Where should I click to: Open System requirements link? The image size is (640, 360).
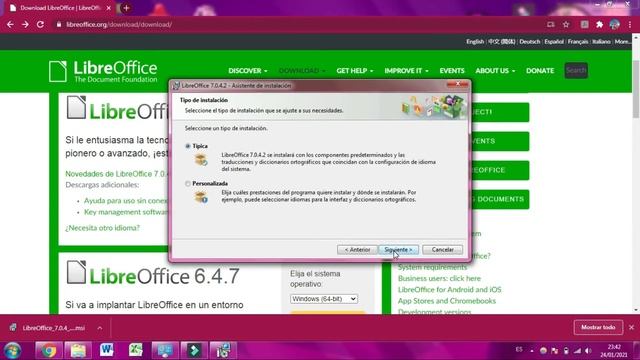point(432,267)
